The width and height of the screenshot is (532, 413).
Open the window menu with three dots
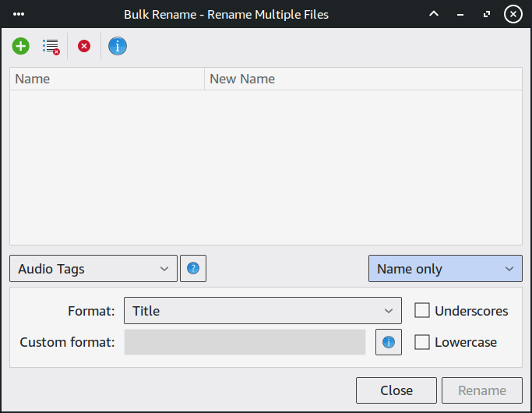click(x=19, y=14)
